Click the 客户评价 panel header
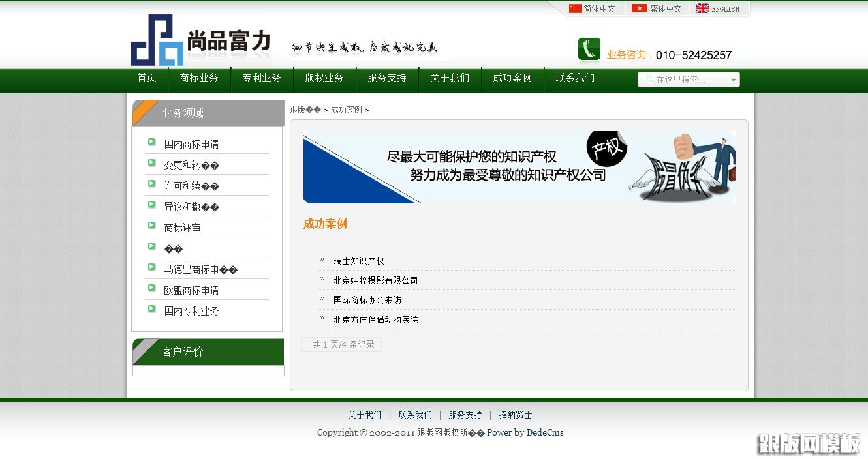The image size is (868, 459). [x=182, y=351]
